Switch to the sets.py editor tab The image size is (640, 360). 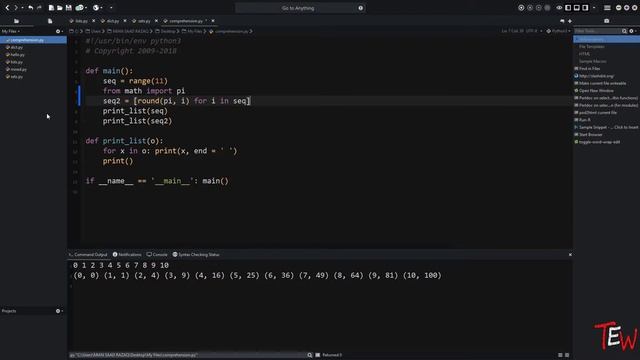144,21
